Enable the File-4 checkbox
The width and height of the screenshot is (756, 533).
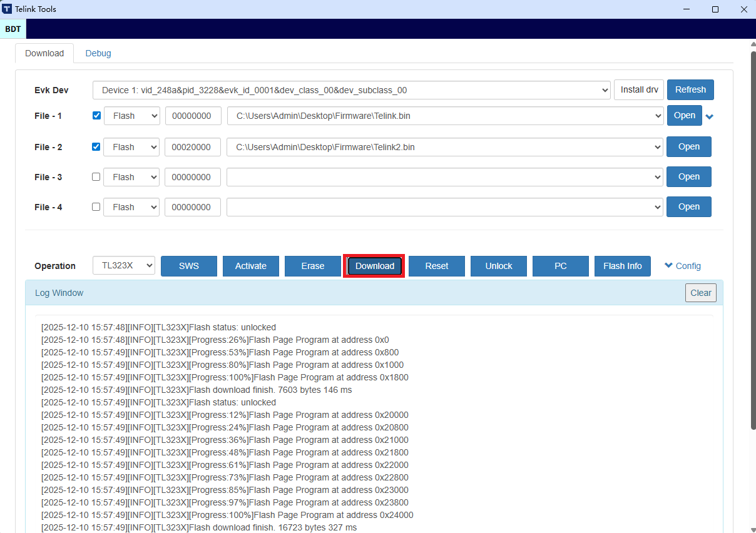click(x=96, y=206)
